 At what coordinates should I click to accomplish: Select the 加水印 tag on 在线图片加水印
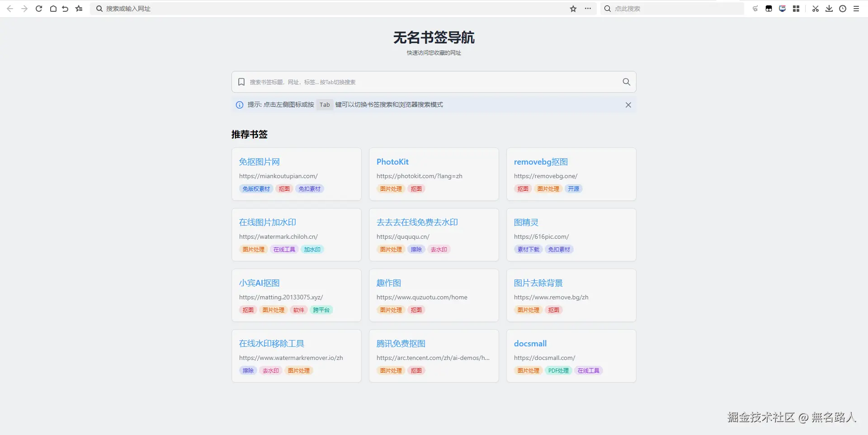click(x=312, y=250)
